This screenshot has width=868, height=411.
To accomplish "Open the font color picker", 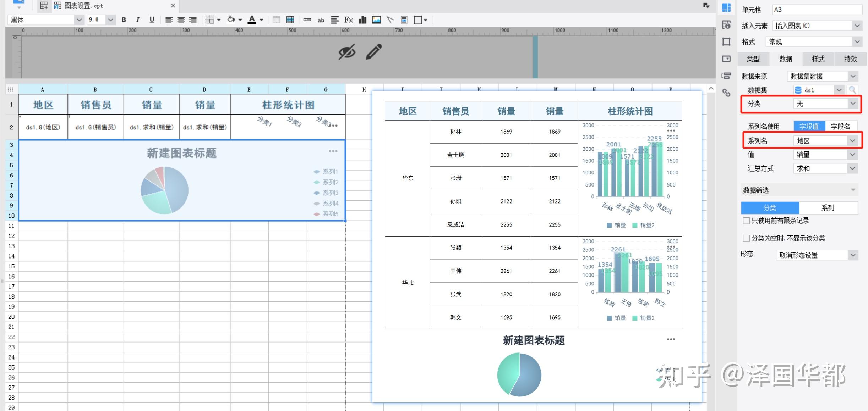I will tap(252, 20).
